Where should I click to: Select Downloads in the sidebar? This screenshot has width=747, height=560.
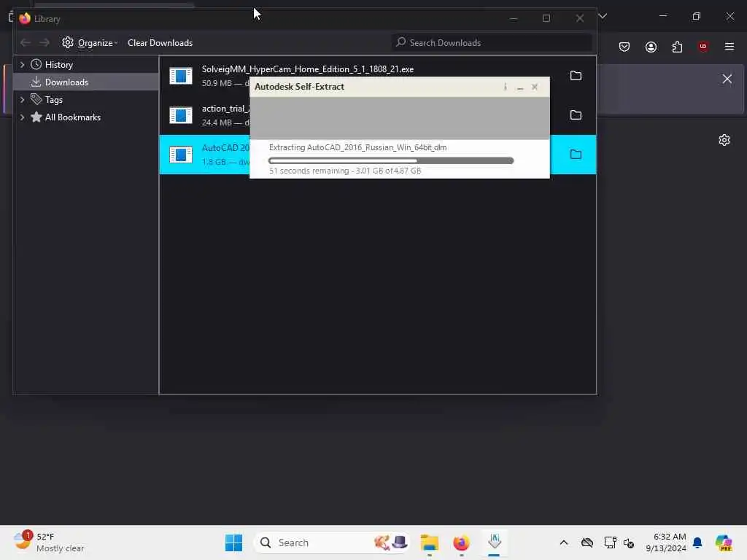pos(66,82)
